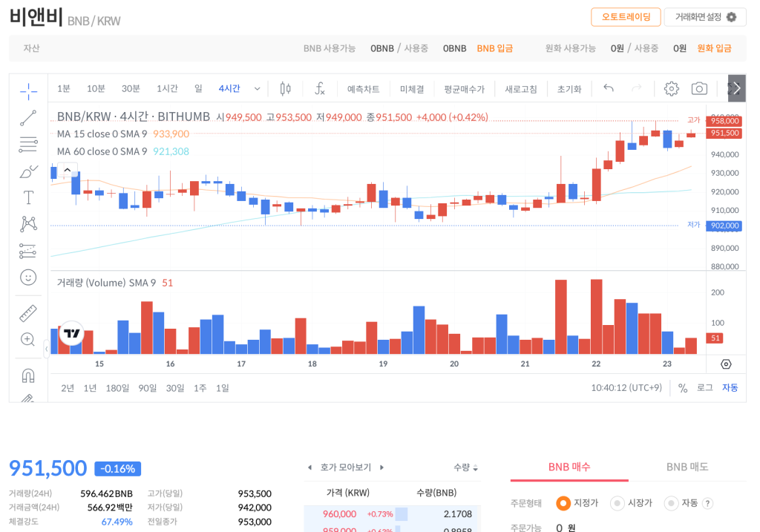The width and height of the screenshot is (760, 532).
Task: Click the TradingView logo
Action: click(x=72, y=333)
